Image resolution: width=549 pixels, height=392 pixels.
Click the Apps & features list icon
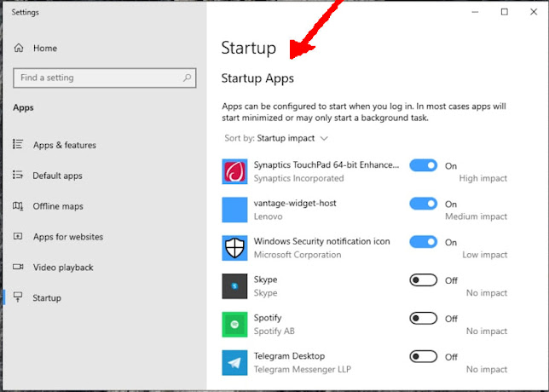pos(18,144)
